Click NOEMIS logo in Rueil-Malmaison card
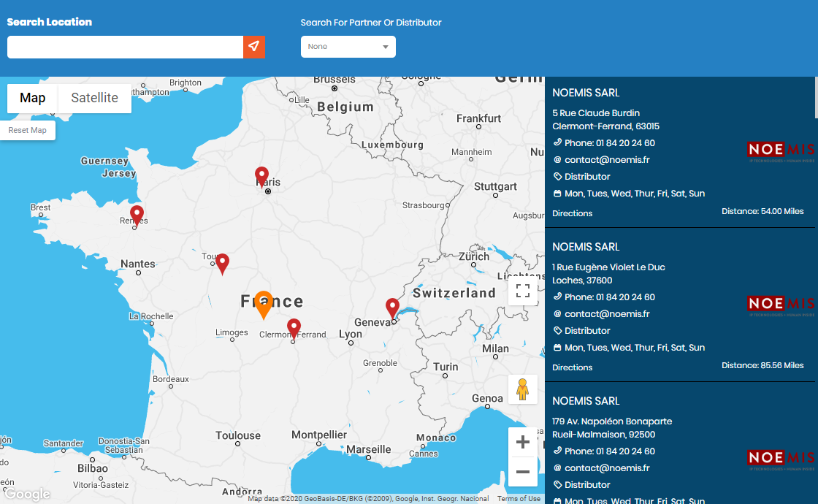 781,459
